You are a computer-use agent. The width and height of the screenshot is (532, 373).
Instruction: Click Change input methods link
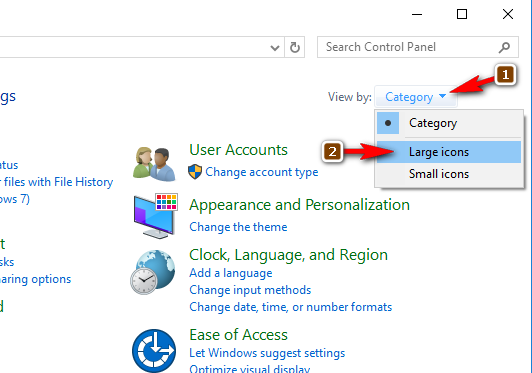pyautogui.click(x=250, y=290)
